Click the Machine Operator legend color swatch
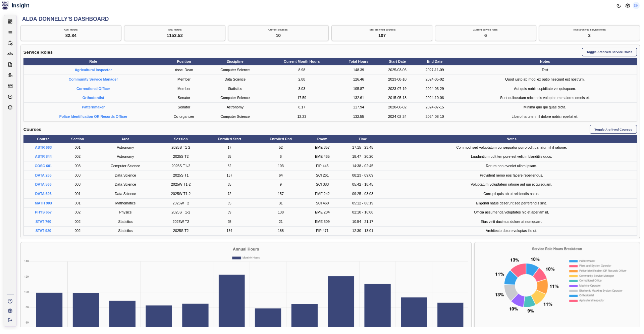644x334 pixels. click(x=573, y=286)
